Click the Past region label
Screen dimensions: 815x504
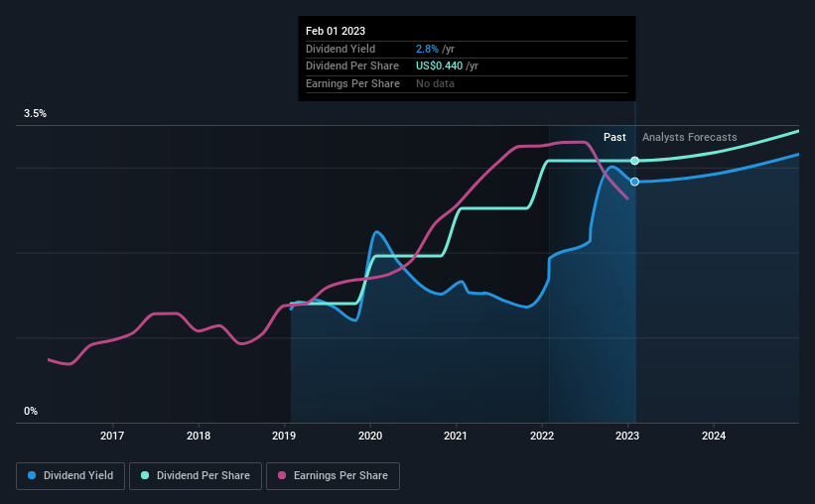point(614,137)
